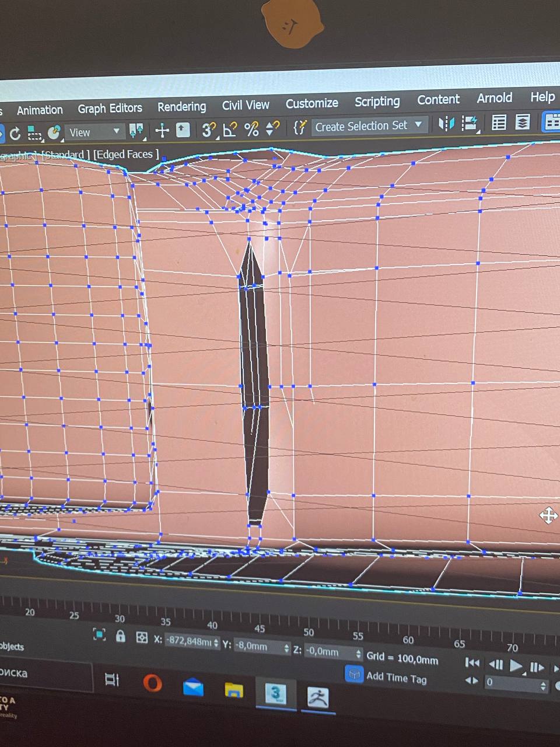This screenshot has height=747, width=560.
Task: Toggle the 3D Snaps button
Action: coord(208,130)
